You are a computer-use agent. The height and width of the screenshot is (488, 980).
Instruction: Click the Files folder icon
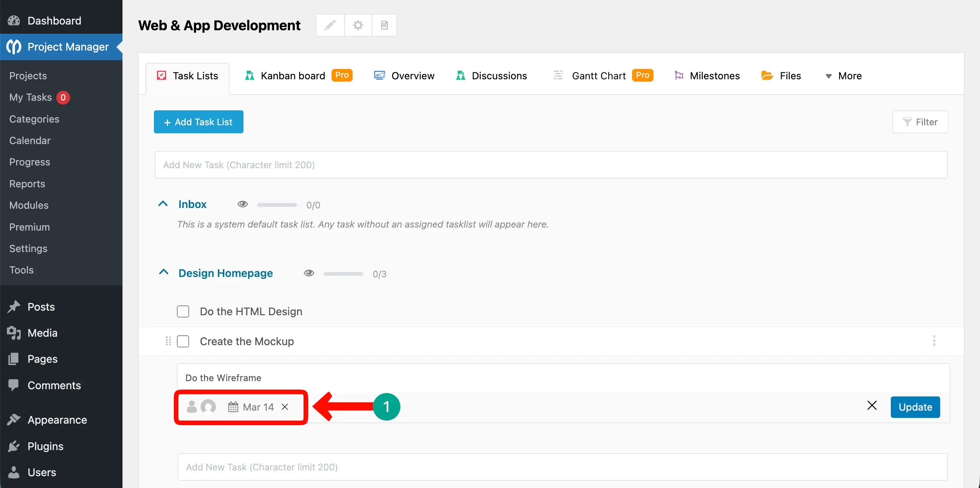click(x=767, y=75)
